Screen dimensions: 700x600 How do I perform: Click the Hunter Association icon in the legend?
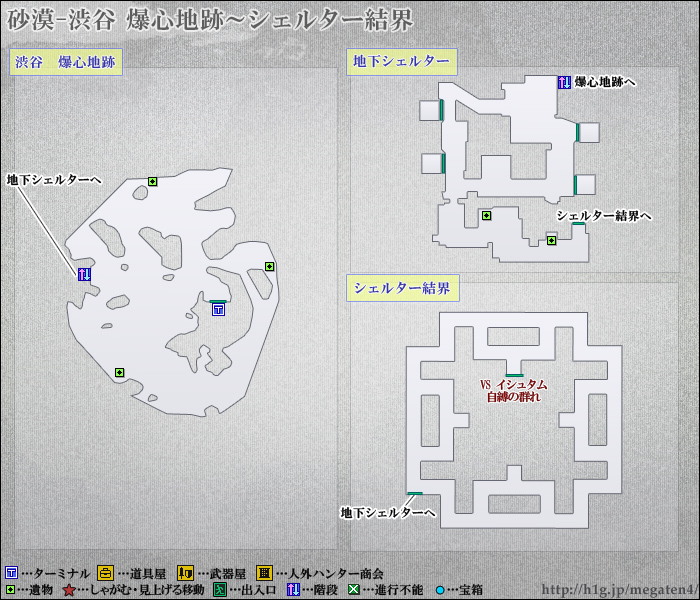264,573
